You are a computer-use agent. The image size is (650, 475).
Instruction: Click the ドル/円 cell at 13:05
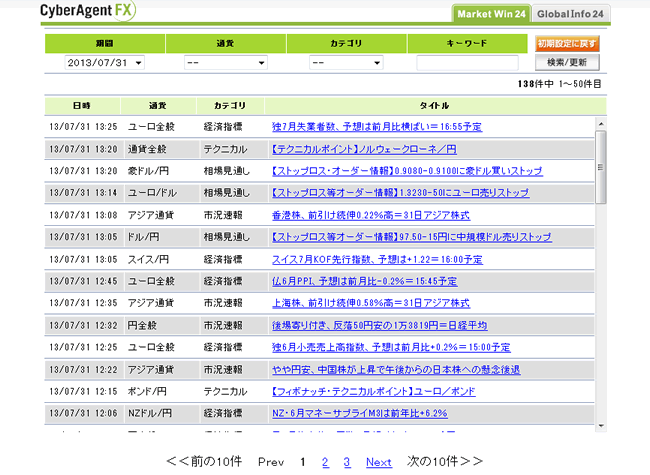(143, 237)
